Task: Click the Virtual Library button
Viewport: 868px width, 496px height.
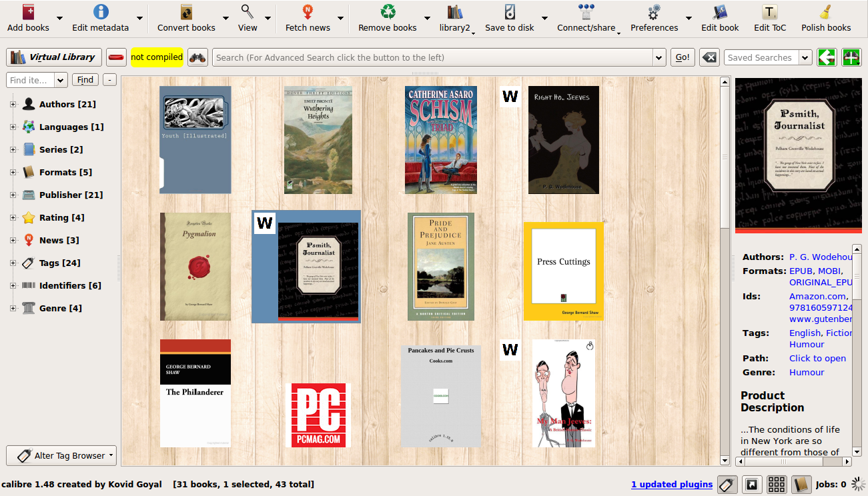Action: pyautogui.click(x=54, y=57)
